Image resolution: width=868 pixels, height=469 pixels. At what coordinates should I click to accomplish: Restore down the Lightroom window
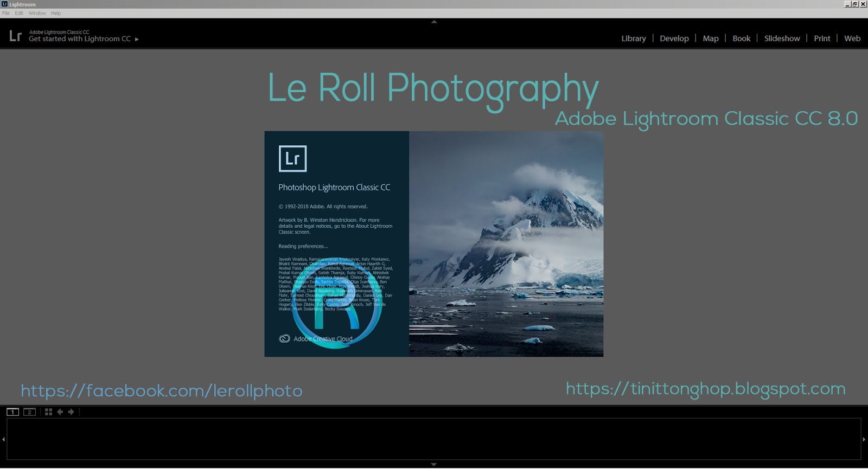click(x=855, y=4)
